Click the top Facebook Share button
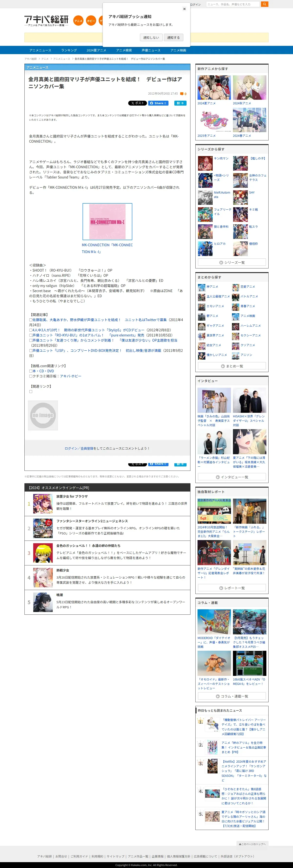The height and width of the screenshot is (868, 293). (158, 103)
